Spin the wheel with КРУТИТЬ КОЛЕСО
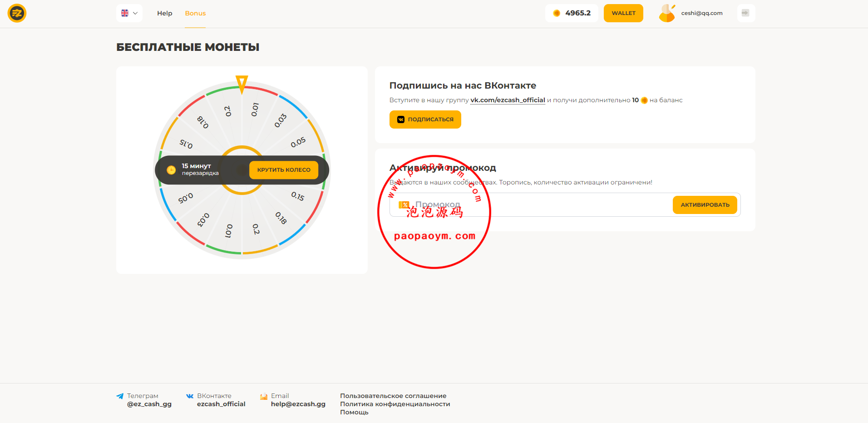 [x=284, y=170]
